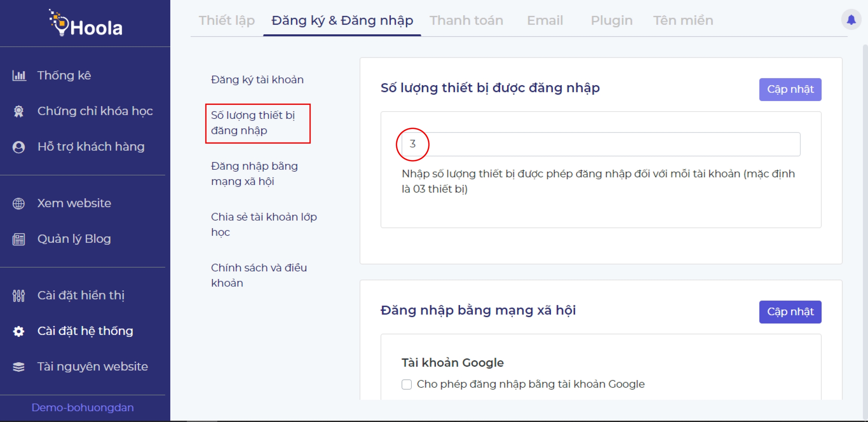
Task: Click Cập nhật for device count section
Action: point(790,89)
